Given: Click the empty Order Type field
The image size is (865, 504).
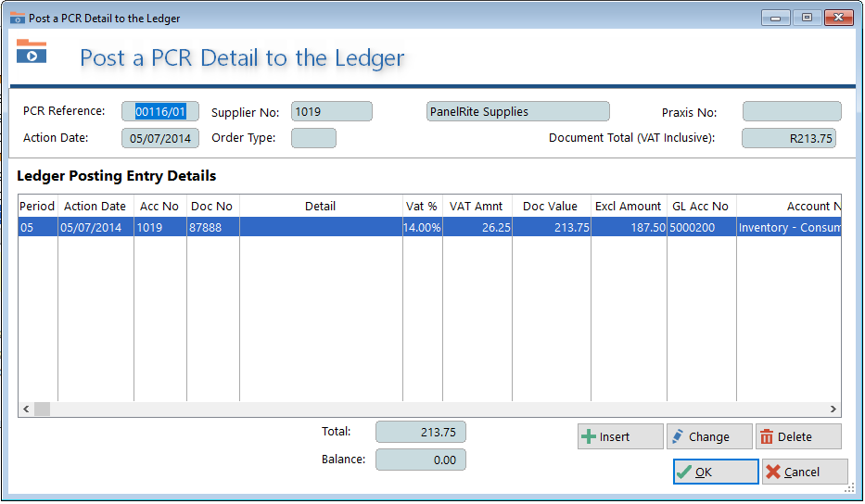Looking at the screenshot, I should point(313,138).
